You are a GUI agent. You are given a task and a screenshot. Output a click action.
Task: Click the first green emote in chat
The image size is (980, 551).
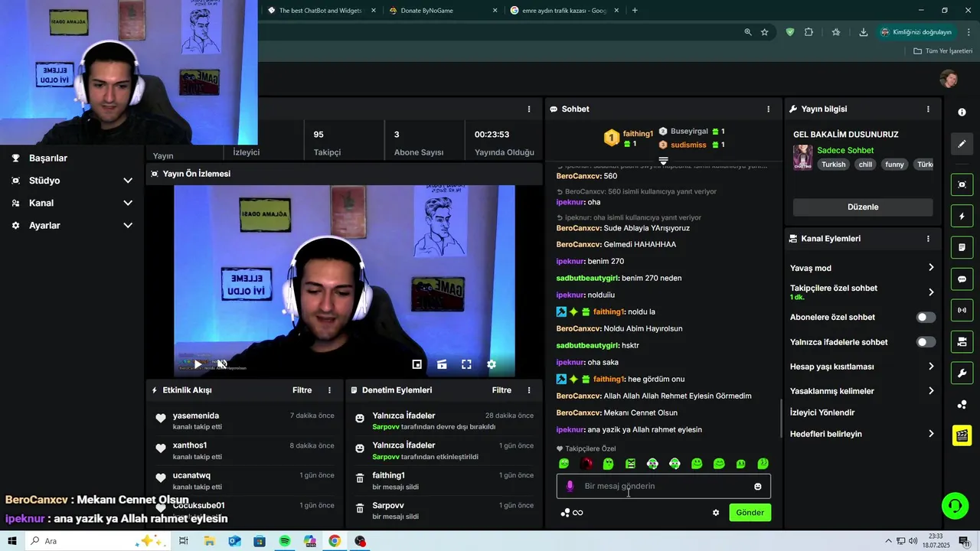click(x=564, y=464)
